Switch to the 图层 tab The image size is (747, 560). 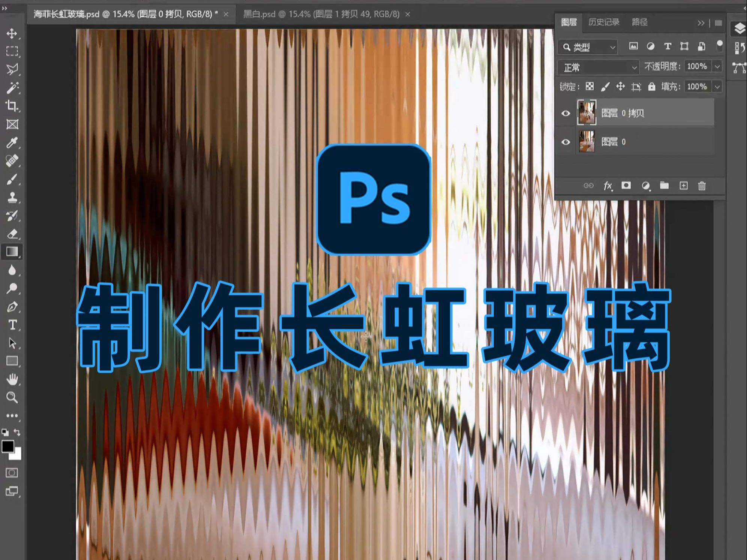click(569, 22)
